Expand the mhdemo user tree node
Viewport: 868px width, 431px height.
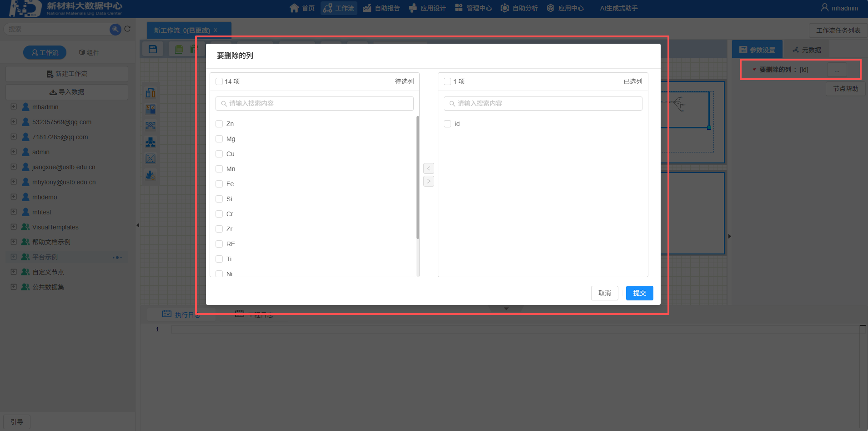(14, 197)
